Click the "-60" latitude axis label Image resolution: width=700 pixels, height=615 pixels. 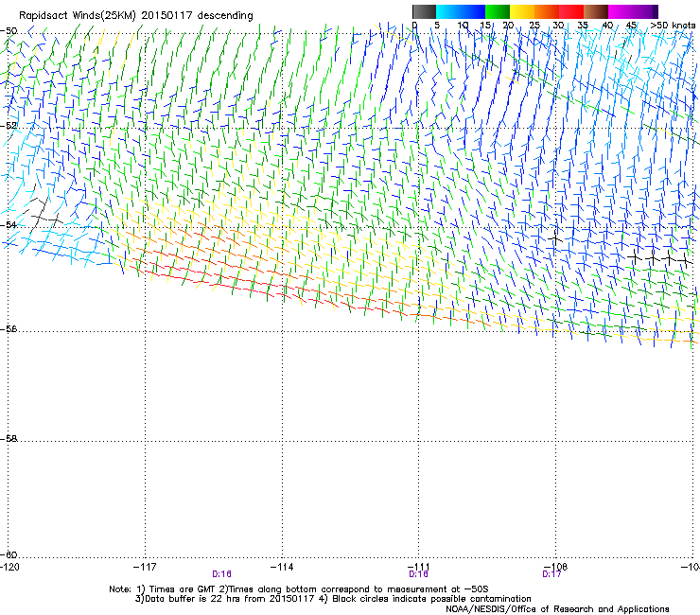[9, 555]
